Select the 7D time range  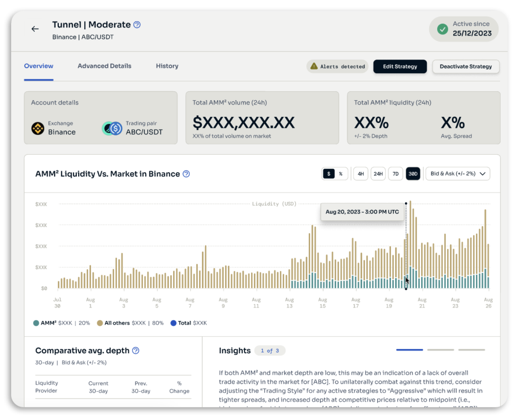click(395, 174)
